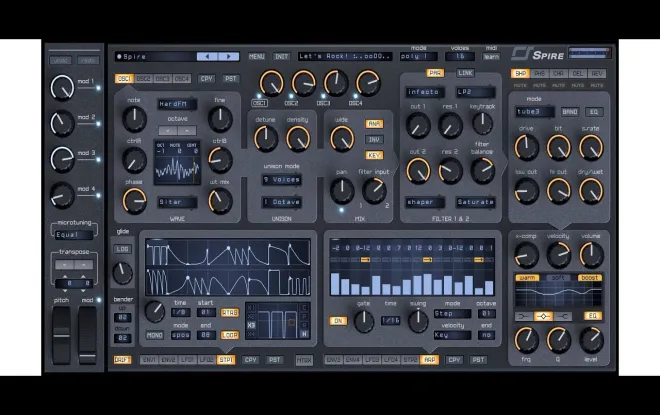Open the infecto filter type dropdown

click(425, 92)
